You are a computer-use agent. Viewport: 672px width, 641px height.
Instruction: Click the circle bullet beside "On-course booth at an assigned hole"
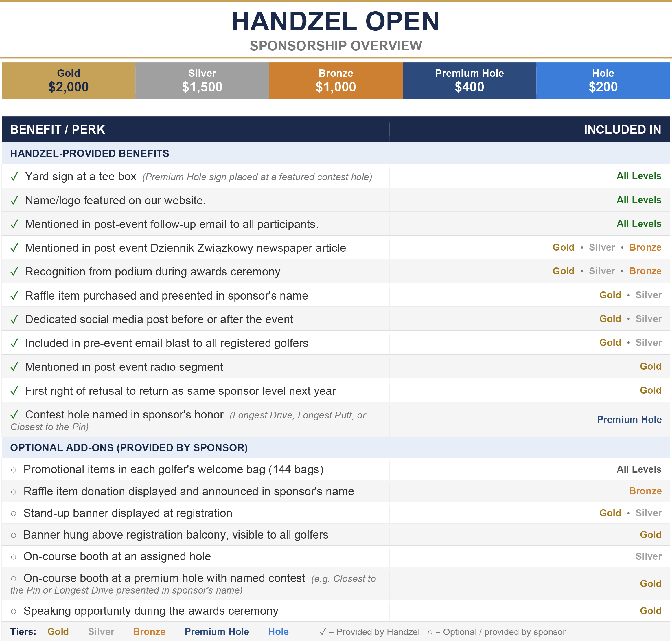pyautogui.click(x=14, y=557)
